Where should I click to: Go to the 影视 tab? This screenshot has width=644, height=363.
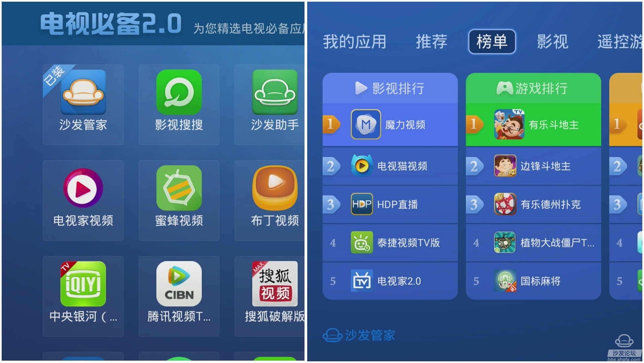552,42
